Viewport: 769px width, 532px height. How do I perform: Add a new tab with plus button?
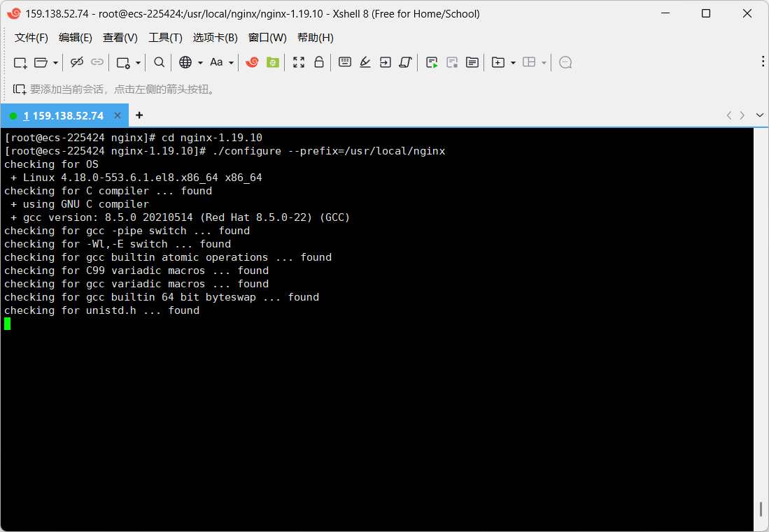[139, 115]
